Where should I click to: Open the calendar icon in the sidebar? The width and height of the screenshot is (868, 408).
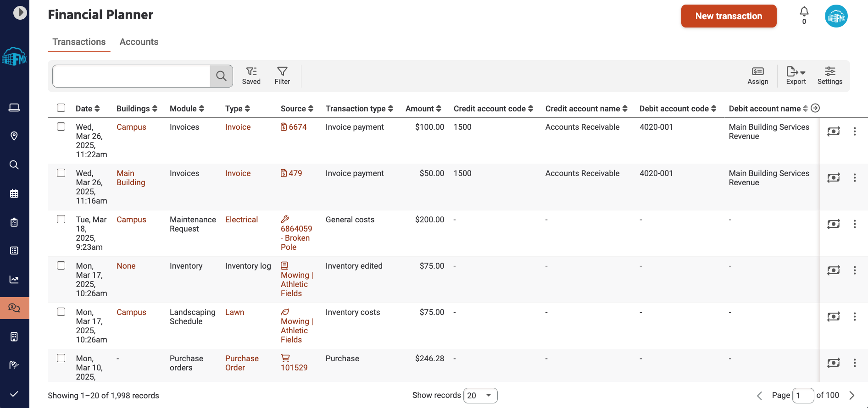pos(14,193)
